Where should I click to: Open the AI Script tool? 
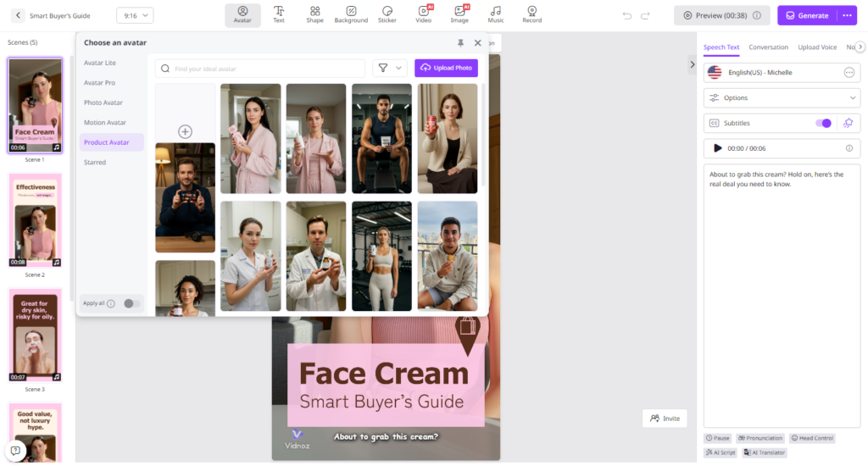[x=721, y=452]
